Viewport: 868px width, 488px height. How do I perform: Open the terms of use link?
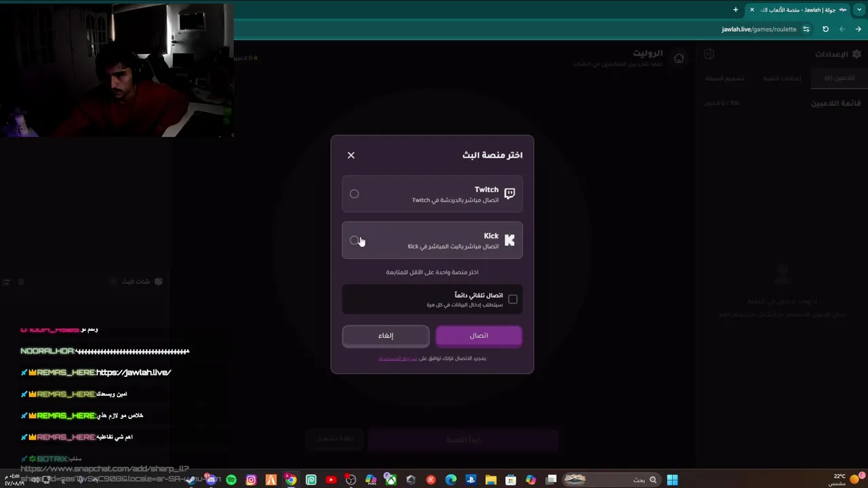click(397, 359)
